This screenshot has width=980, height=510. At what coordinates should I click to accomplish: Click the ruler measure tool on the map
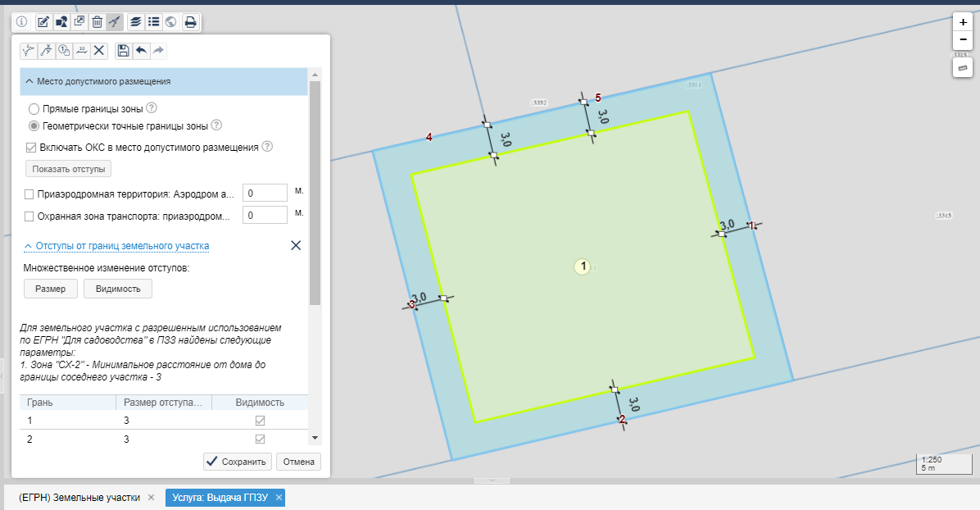[962, 67]
